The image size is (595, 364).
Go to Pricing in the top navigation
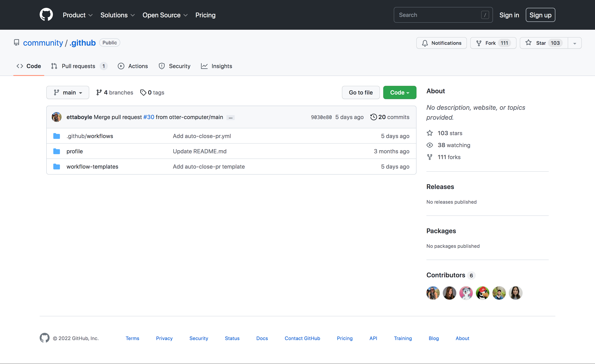point(205,15)
